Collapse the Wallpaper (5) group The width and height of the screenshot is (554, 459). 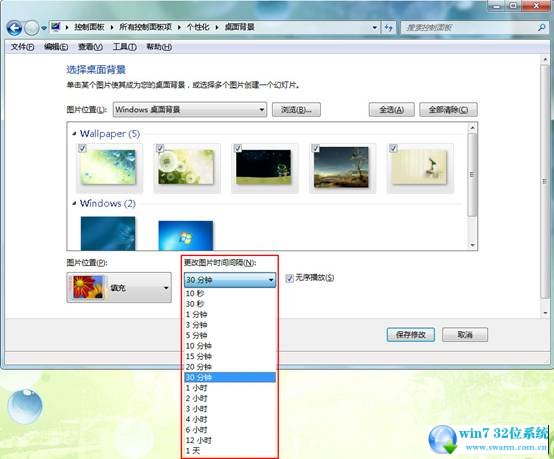(x=74, y=134)
